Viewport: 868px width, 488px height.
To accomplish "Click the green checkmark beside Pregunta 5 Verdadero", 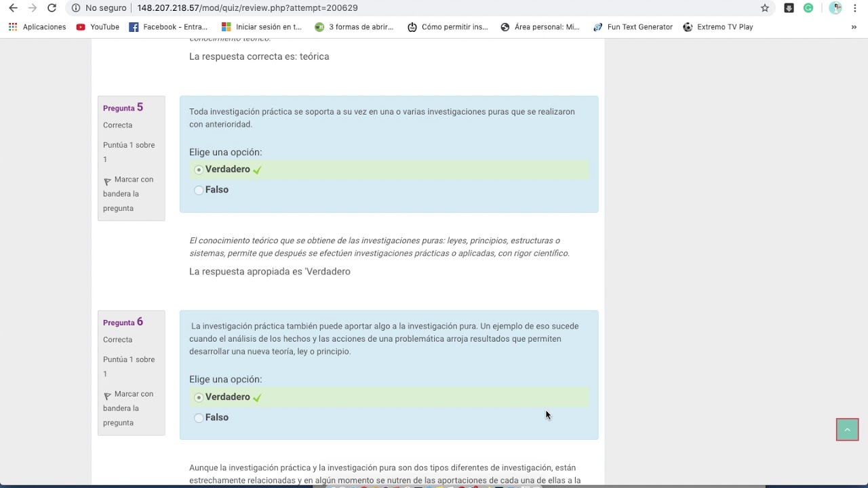I will pos(257,170).
